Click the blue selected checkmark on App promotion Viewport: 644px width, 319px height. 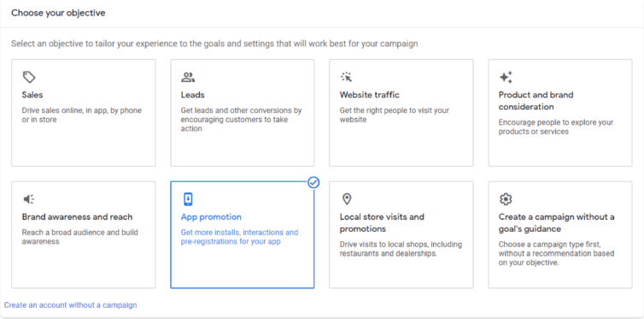coord(313,182)
